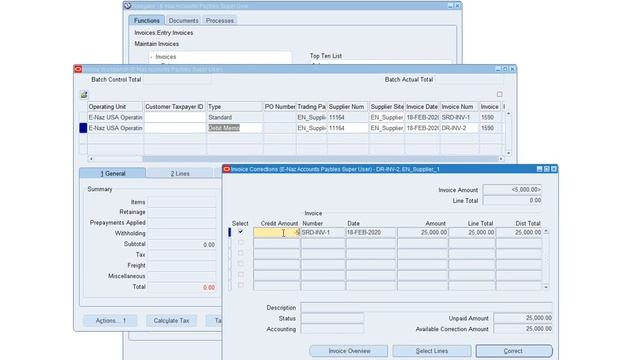Click the Line Total value 0.00
This screenshot has width=640, height=360.
512,200
